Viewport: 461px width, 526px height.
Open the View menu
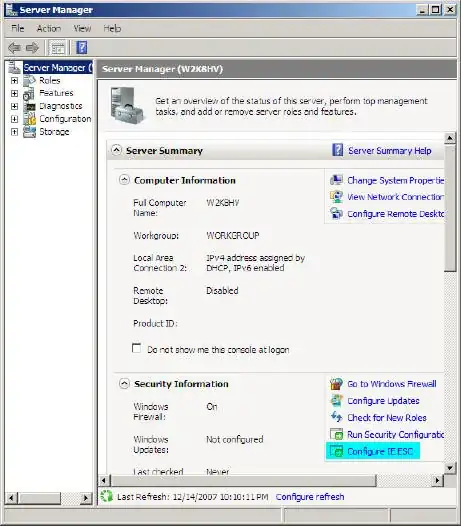click(82, 29)
